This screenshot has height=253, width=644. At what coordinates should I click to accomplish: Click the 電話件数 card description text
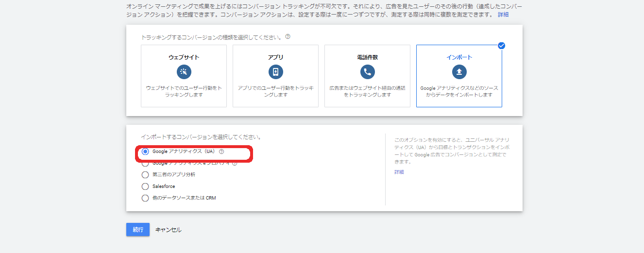pos(367,91)
